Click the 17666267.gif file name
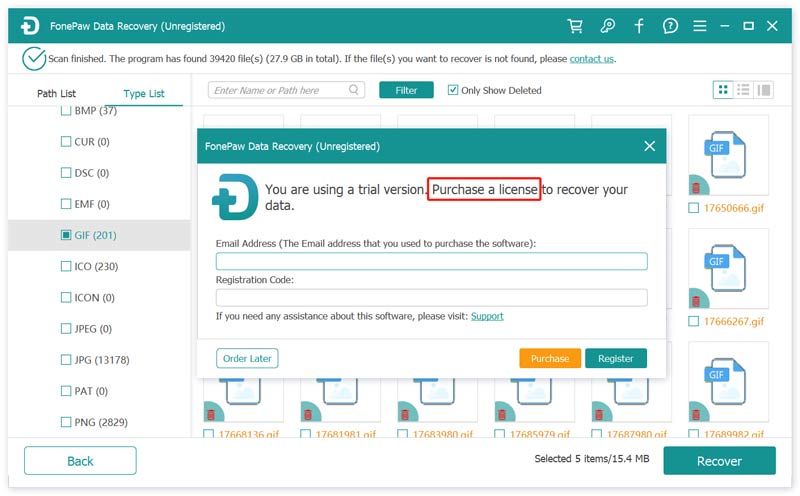Screen dimensions: 800x496 point(734,321)
